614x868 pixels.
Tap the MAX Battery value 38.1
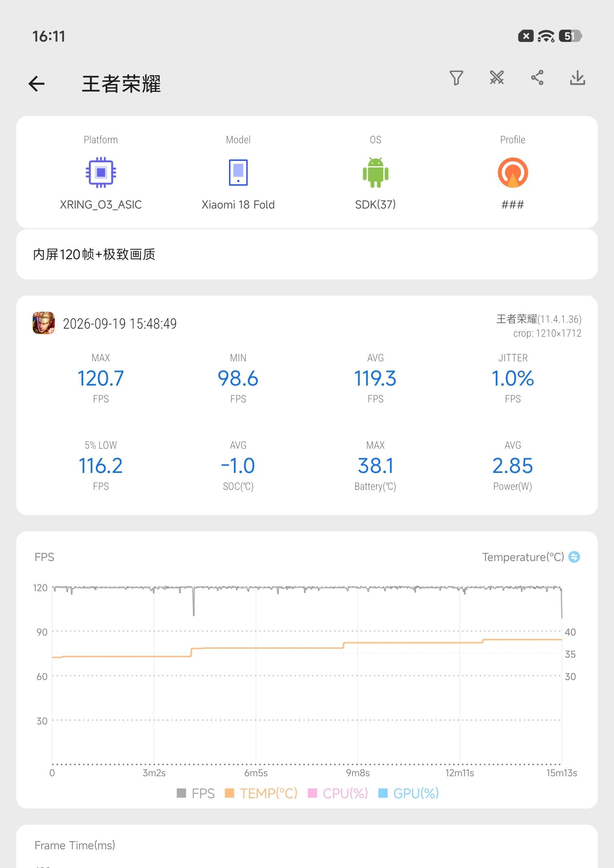375,465
